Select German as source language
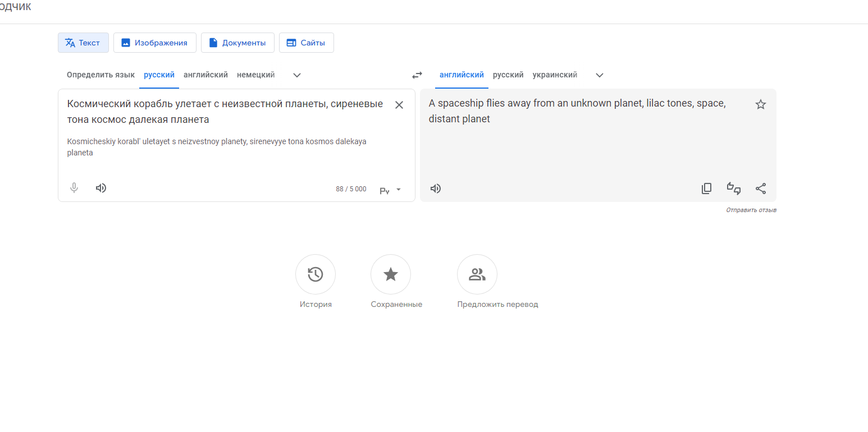 pos(255,75)
